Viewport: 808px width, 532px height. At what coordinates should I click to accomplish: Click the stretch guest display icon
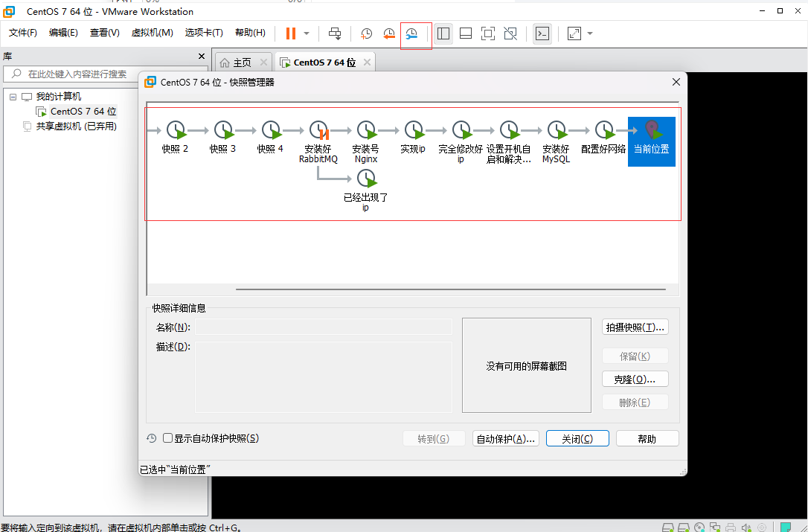point(574,33)
